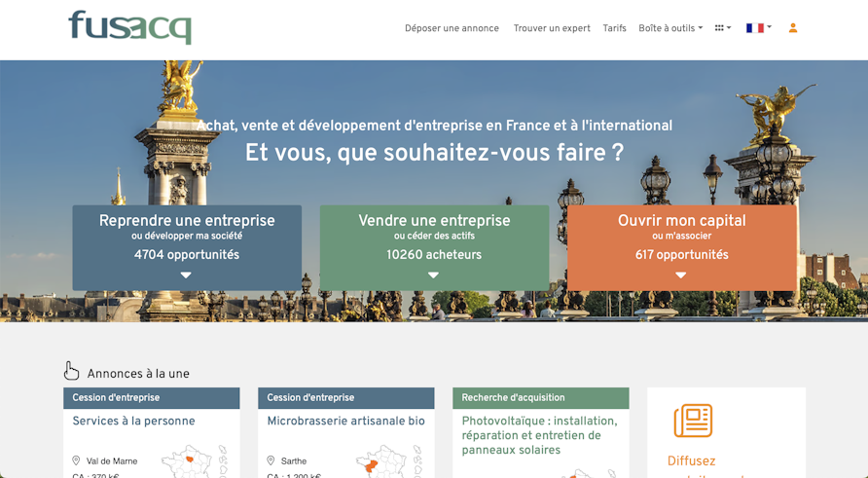Open the apps grid menu icon

click(x=722, y=27)
